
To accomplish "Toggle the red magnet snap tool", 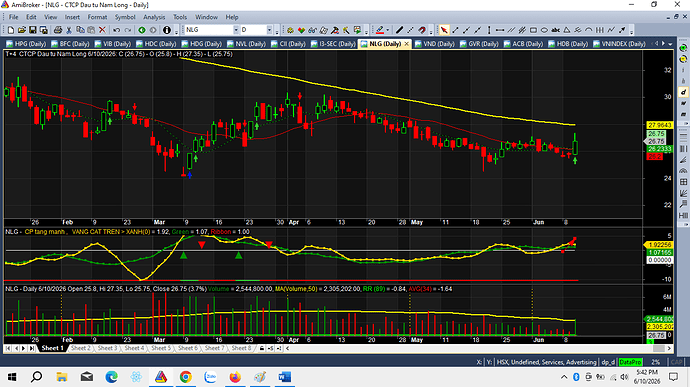I will tap(422, 30).
